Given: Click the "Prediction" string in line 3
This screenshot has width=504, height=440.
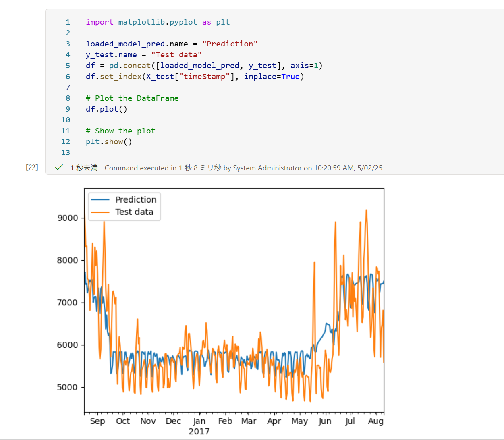Looking at the screenshot, I should pyautogui.click(x=230, y=44).
